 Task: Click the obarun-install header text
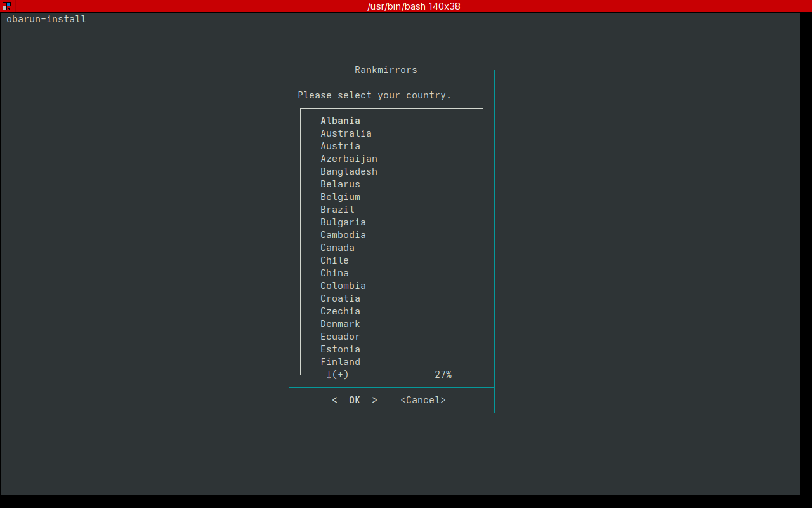(46, 19)
